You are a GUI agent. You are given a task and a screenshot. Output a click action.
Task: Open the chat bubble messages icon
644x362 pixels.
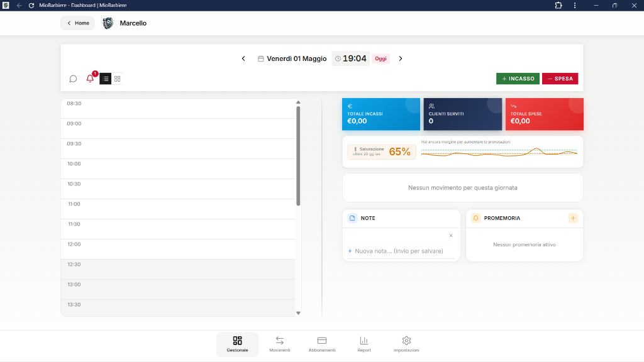(73, 79)
